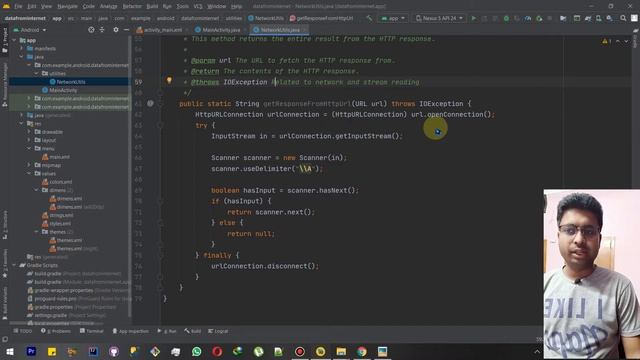640x360 pixels.
Task: Open the App Inspection tool window
Action: tap(131, 331)
